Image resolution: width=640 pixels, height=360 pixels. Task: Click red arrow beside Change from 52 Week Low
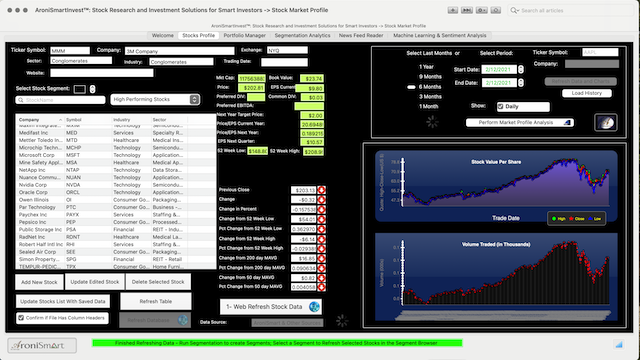[x=322, y=219]
